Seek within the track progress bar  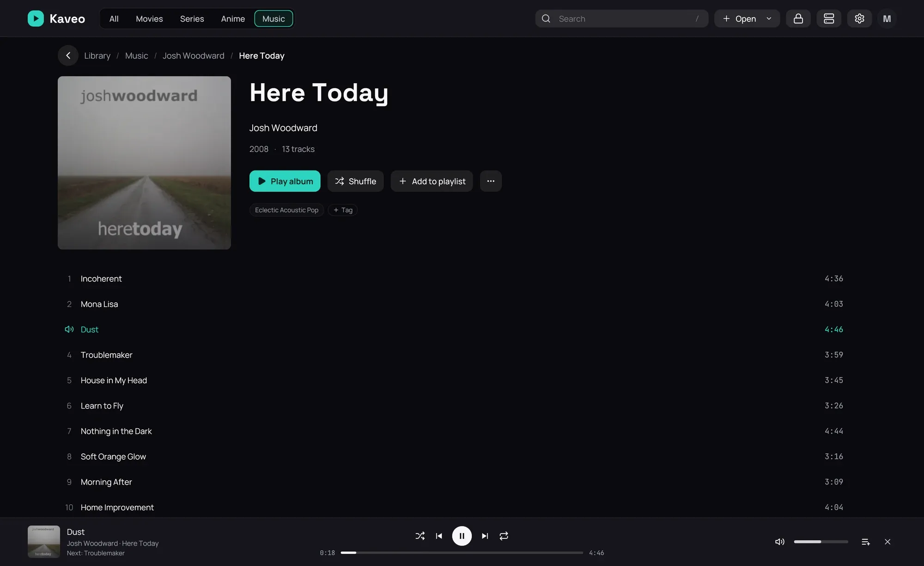pyautogui.click(x=462, y=553)
